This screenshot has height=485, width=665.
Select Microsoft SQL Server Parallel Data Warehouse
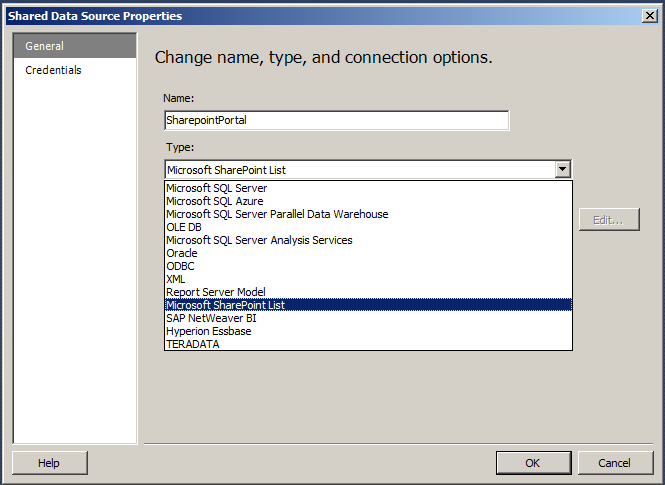pos(368,214)
